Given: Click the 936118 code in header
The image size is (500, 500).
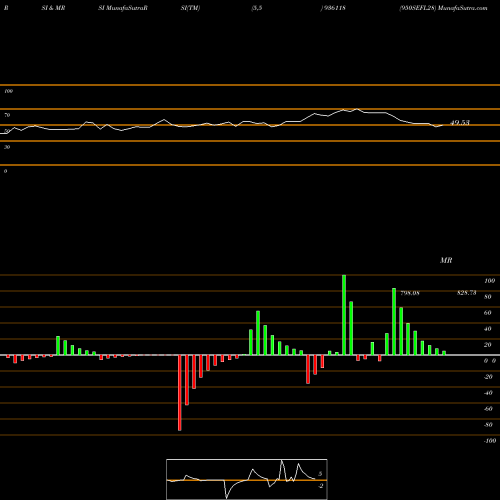Looking at the screenshot, I should point(334,8).
